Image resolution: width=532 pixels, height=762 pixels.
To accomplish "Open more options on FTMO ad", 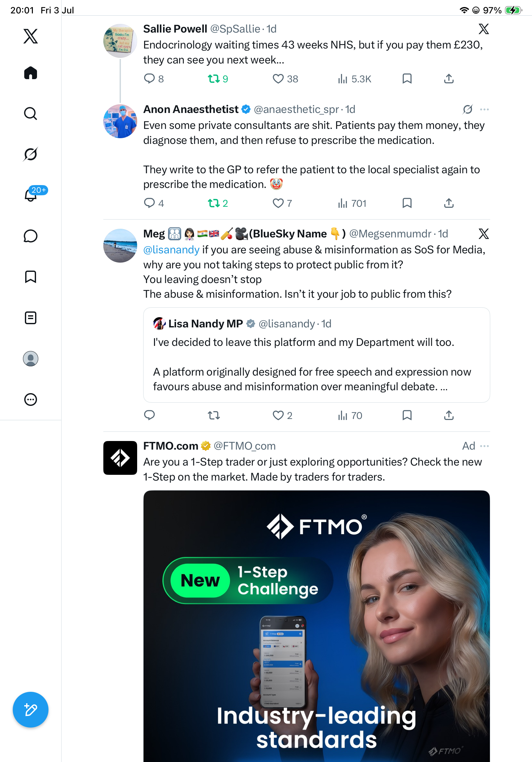I will (x=484, y=446).
